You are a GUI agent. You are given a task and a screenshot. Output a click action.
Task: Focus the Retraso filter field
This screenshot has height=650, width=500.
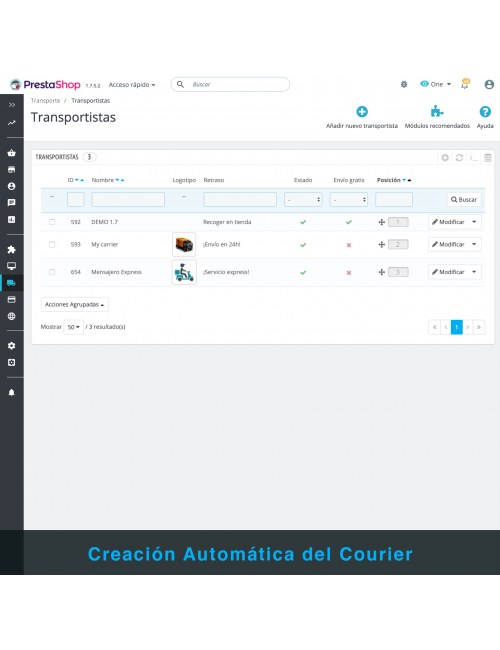point(240,199)
